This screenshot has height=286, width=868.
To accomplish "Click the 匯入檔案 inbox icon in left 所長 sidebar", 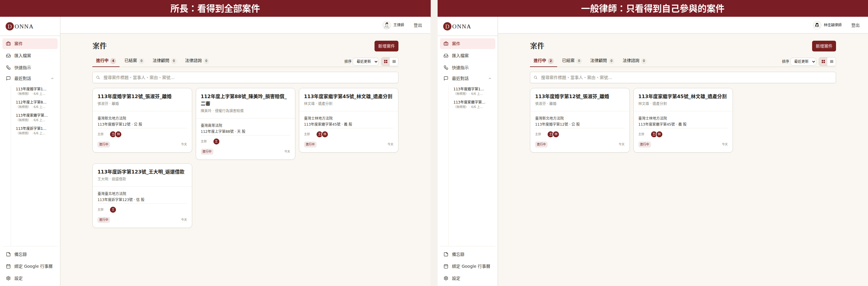I will 8,56.
